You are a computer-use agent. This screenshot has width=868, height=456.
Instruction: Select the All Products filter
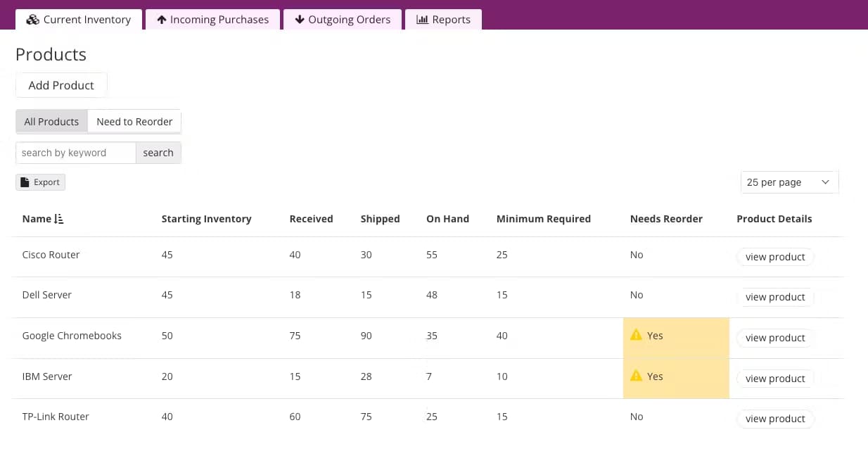[x=51, y=122]
